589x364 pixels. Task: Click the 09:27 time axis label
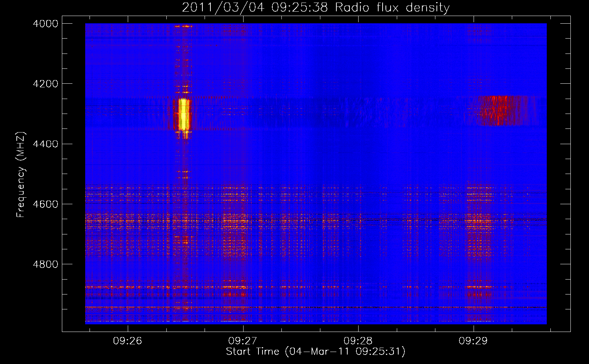tap(243, 341)
